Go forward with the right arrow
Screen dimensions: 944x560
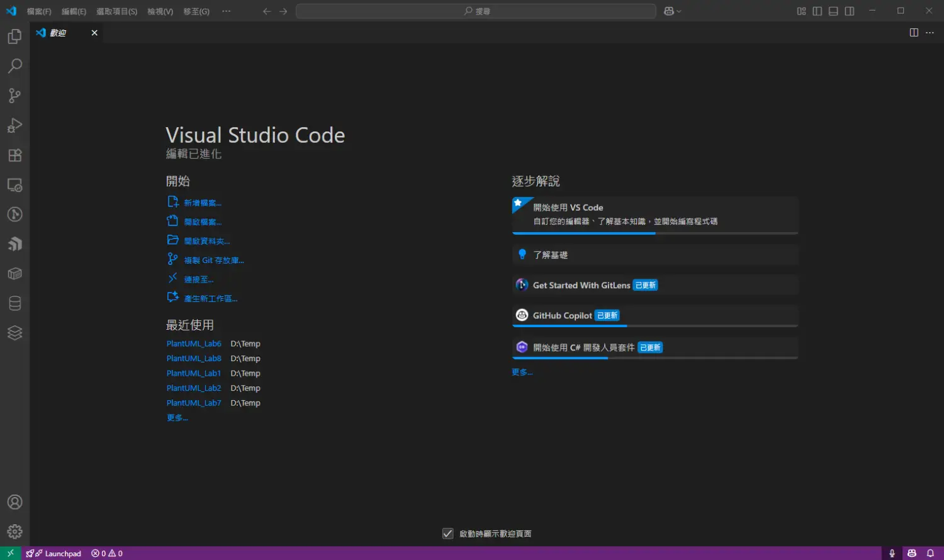coord(283,11)
